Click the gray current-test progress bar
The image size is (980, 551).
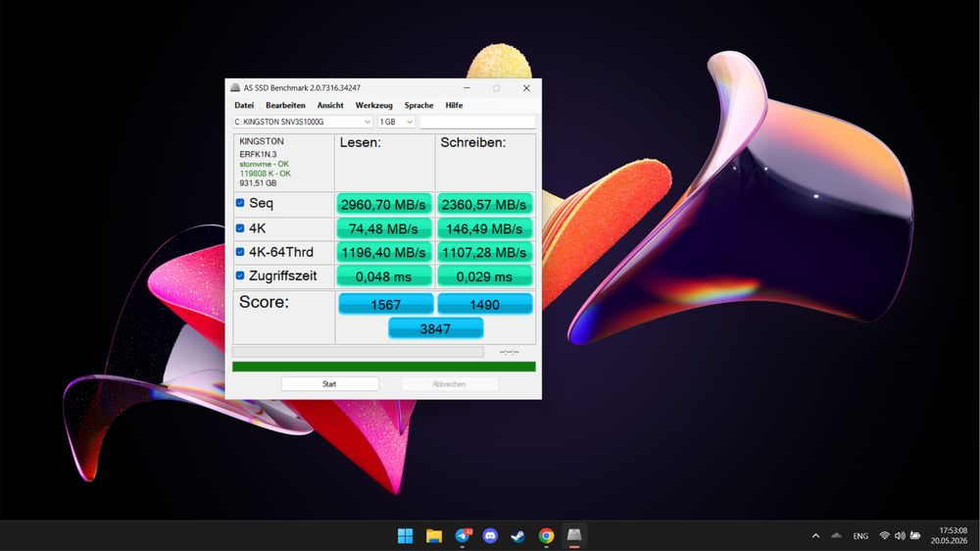[x=358, y=352]
